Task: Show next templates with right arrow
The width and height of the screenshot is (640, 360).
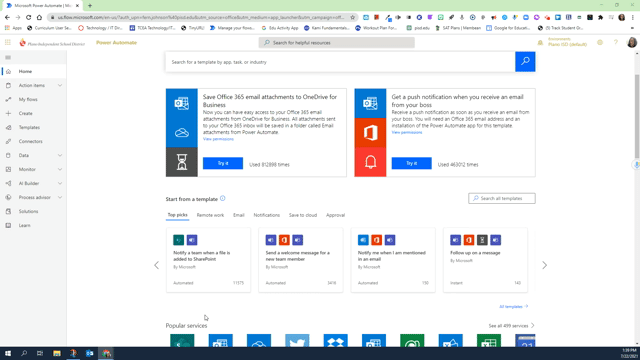Action: click(x=544, y=265)
